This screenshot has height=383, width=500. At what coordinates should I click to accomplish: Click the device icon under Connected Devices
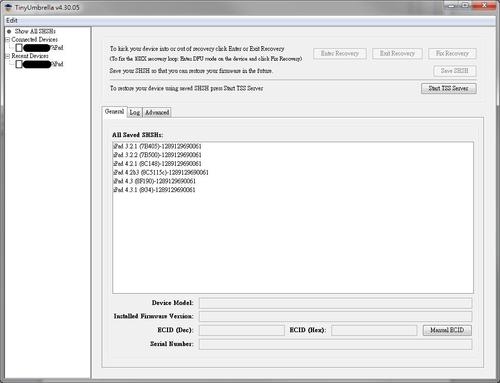click(19, 48)
